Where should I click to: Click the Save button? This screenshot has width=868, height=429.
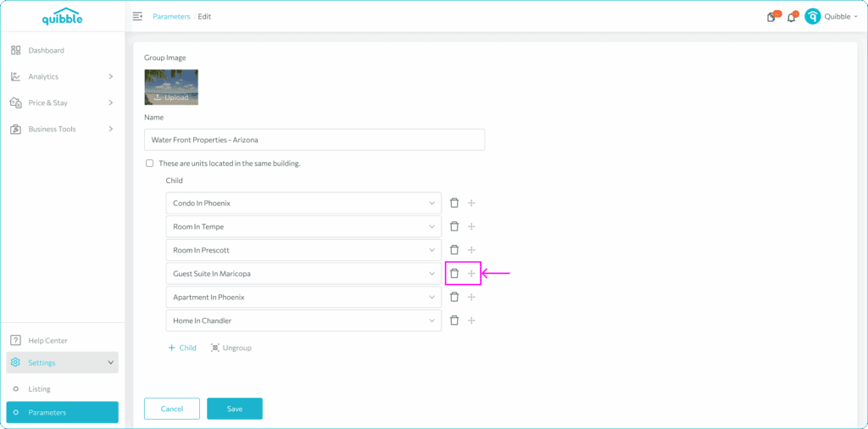pos(235,409)
